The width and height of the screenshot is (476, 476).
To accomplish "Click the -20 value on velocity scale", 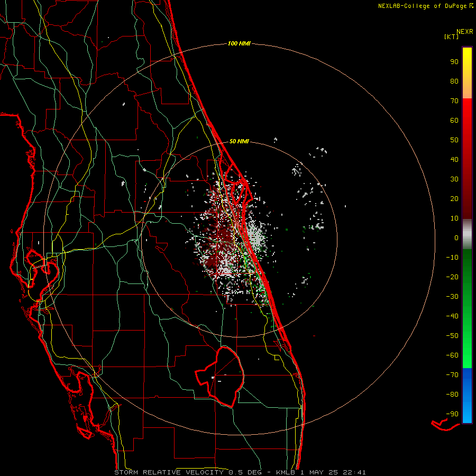I will click(x=452, y=277).
